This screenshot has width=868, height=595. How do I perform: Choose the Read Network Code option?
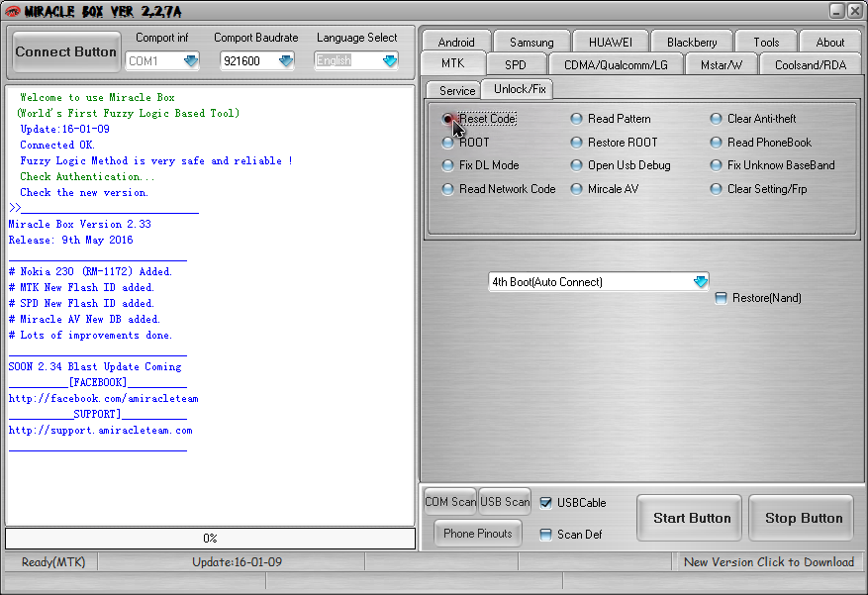(499, 189)
